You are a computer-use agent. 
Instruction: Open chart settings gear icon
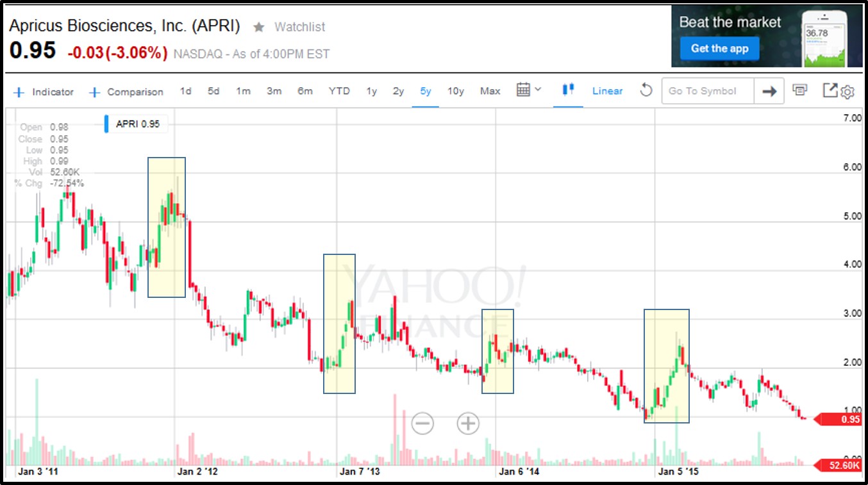coord(847,92)
